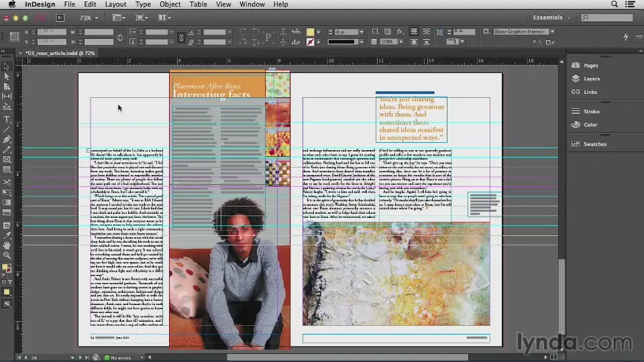Click the fill color swatch in control panel
This screenshot has width=644, height=362.
coord(310,32)
